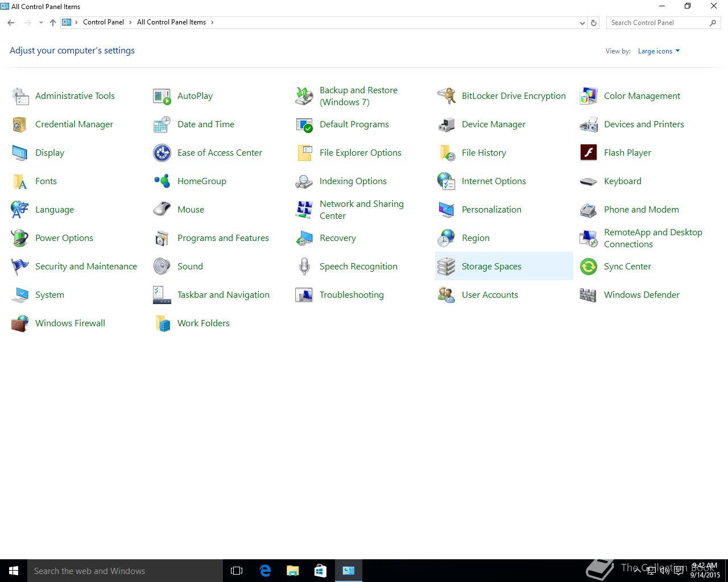Click the Personalization link
The height and width of the screenshot is (582, 728).
(x=491, y=210)
